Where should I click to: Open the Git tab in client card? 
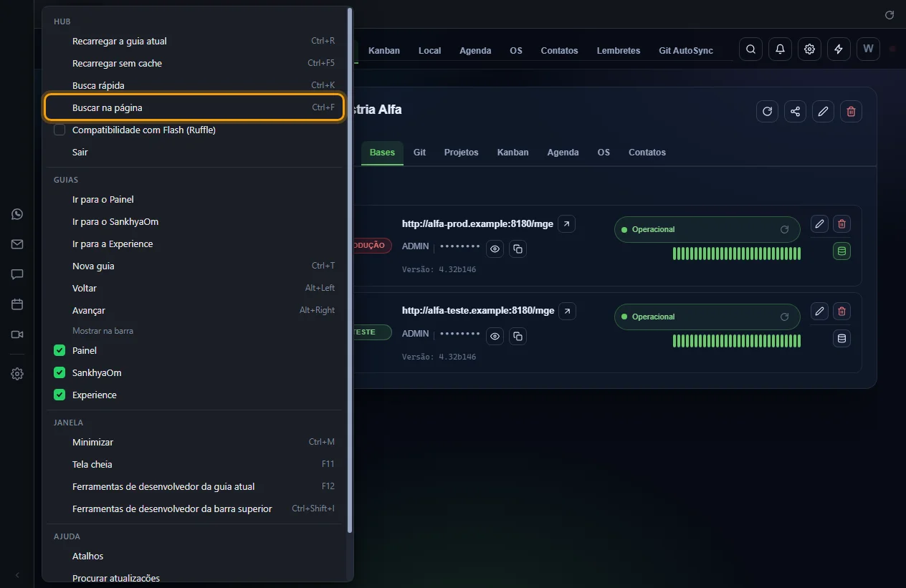point(419,153)
